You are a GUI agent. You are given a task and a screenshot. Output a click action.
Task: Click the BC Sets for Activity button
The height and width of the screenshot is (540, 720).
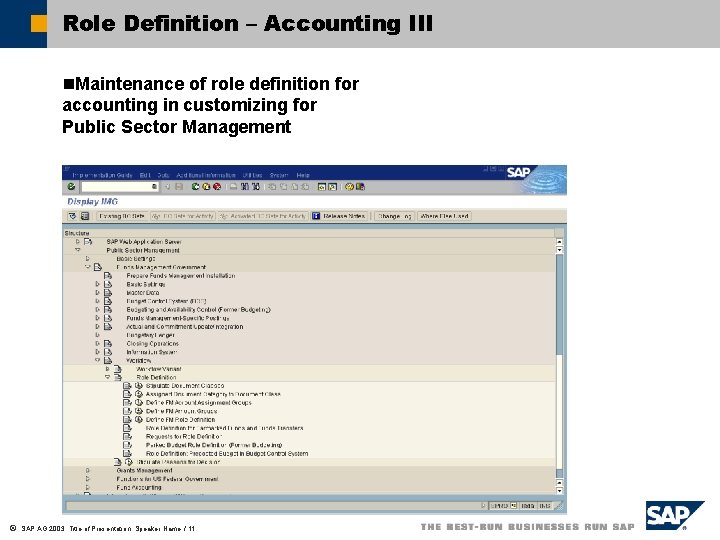tap(183, 216)
